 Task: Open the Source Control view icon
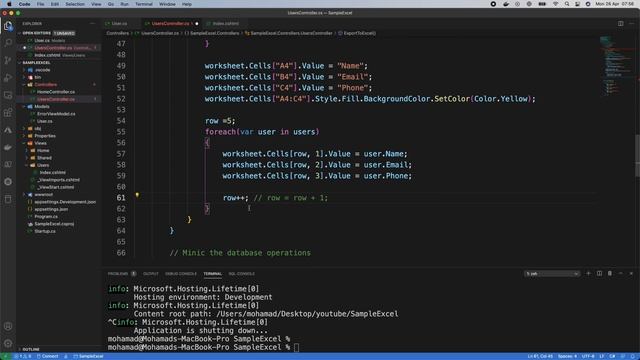click(x=8, y=60)
